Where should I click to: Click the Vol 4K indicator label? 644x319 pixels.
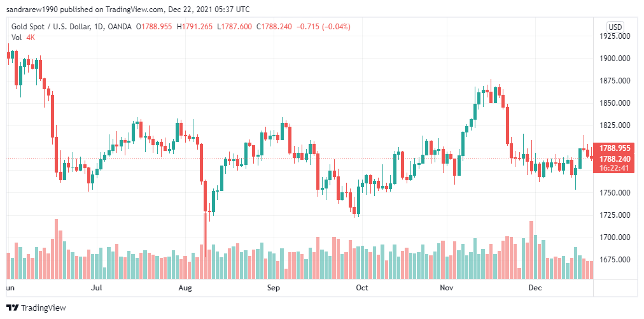click(x=23, y=37)
